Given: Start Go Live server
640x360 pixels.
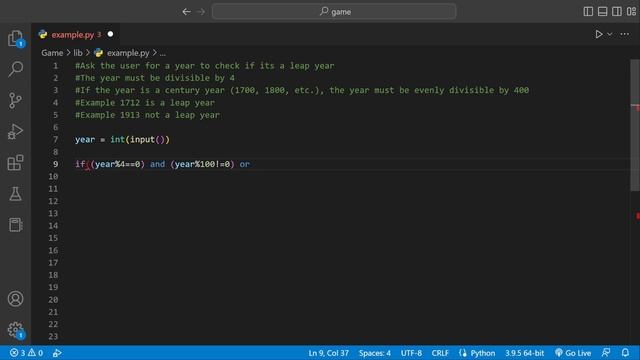Looking at the screenshot, I should [x=573, y=353].
